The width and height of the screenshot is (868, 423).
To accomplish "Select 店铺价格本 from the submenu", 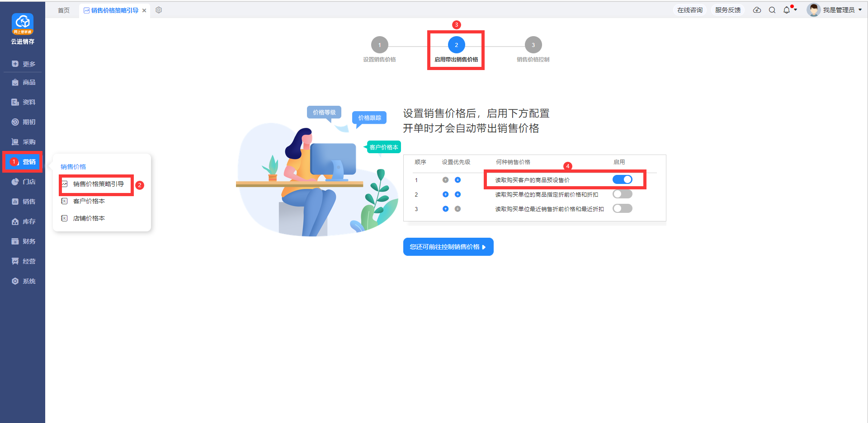I will (89, 218).
